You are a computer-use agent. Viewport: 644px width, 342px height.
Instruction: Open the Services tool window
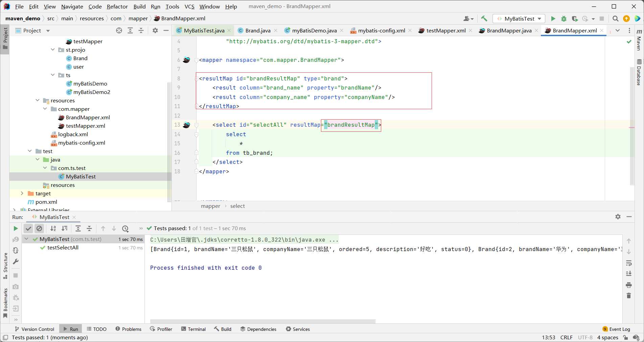(x=298, y=329)
